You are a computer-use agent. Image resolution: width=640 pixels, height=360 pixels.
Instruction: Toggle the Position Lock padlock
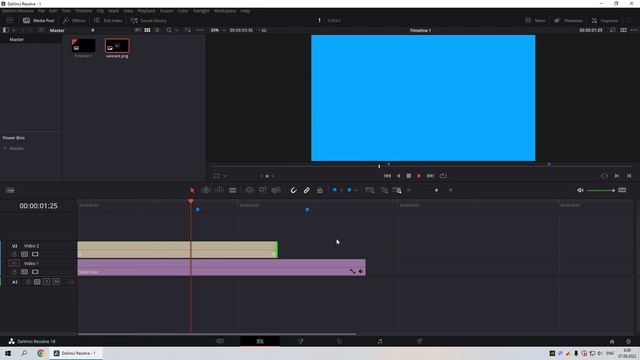click(x=320, y=190)
